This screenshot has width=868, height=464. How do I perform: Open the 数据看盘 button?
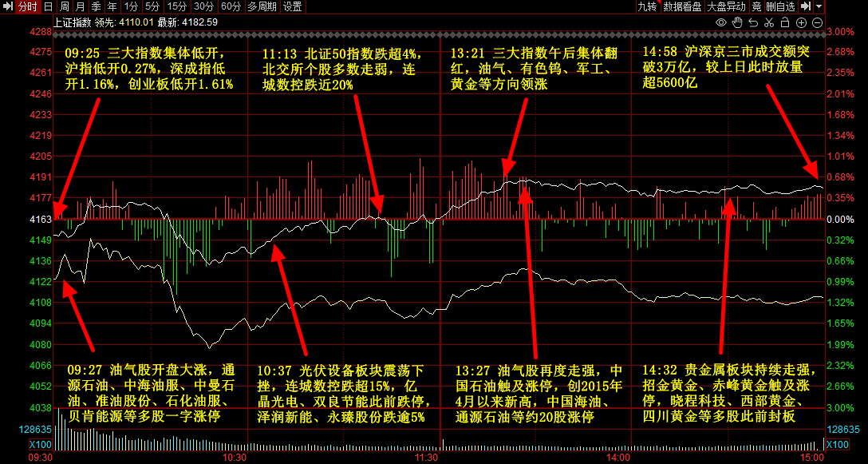point(682,6)
